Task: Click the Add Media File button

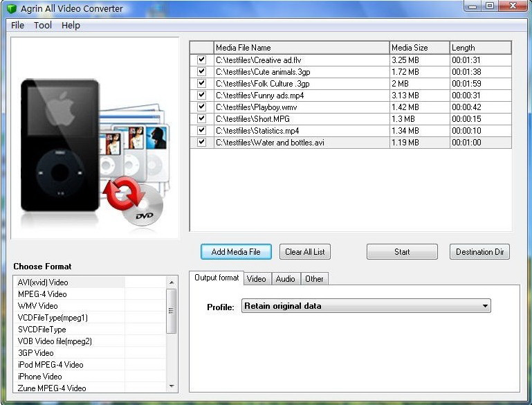Action: 236,252
